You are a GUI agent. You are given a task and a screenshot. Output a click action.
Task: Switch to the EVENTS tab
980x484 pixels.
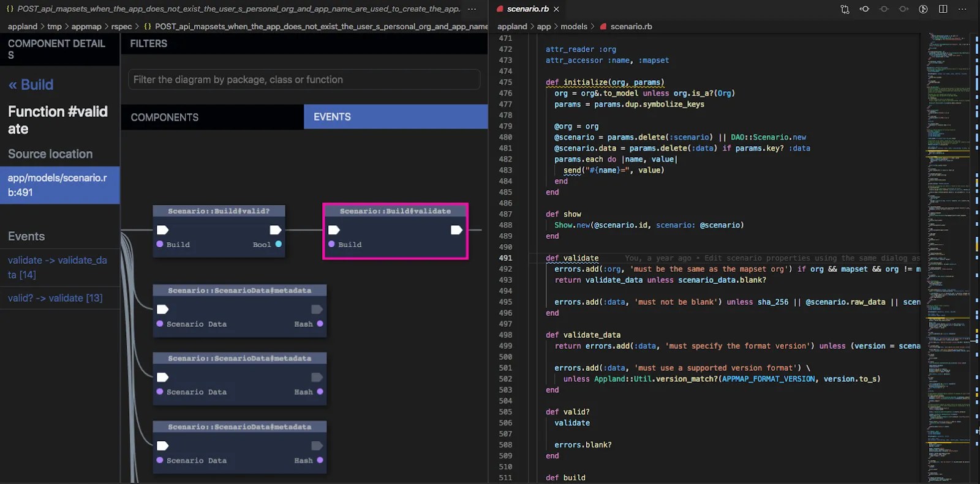pos(396,117)
